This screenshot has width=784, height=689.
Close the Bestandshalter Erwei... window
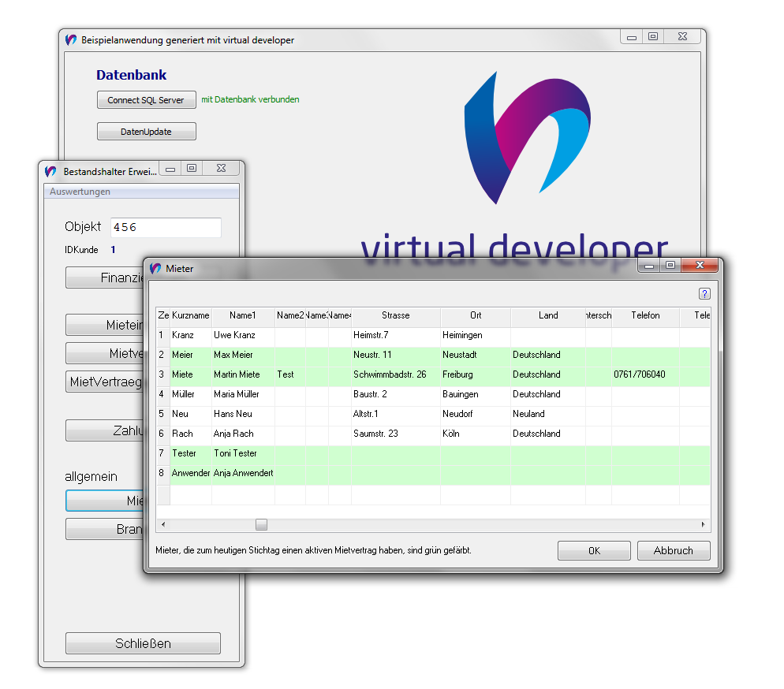(x=221, y=169)
